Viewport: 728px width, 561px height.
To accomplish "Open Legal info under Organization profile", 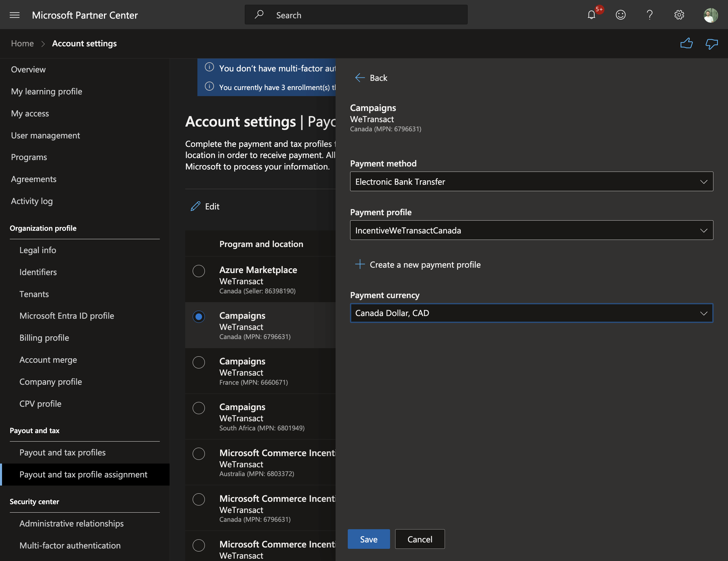I will [38, 250].
